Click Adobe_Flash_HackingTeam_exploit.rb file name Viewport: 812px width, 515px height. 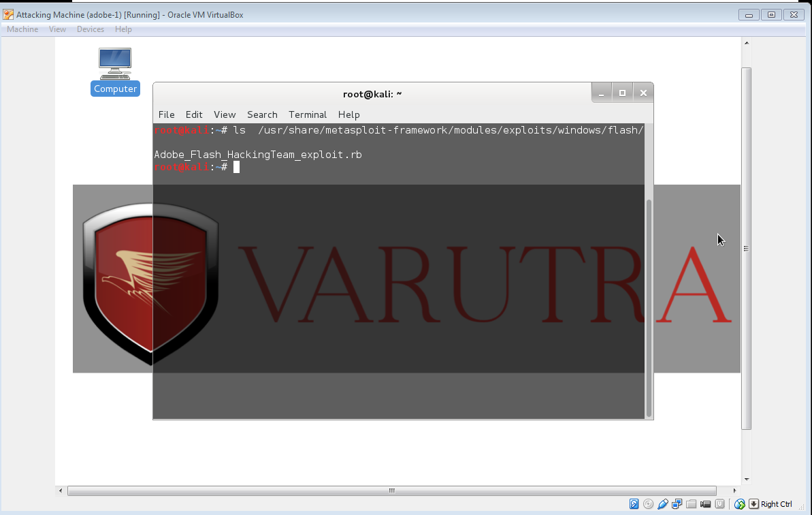coord(258,155)
